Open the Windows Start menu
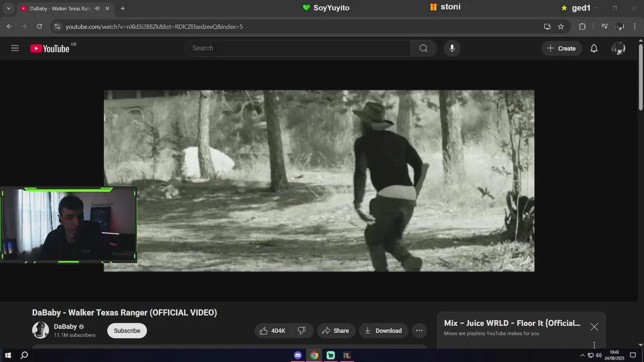Viewport: 644px width, 362px height. point(8,355)
